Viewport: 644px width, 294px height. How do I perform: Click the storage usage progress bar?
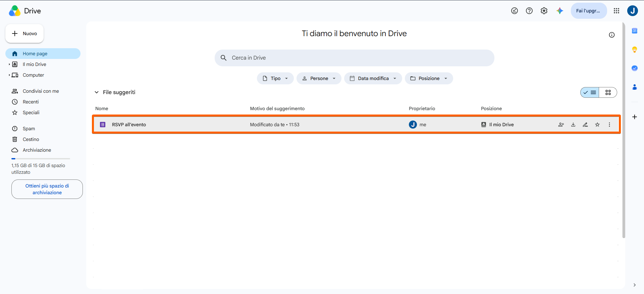click(x=41, y=158)
